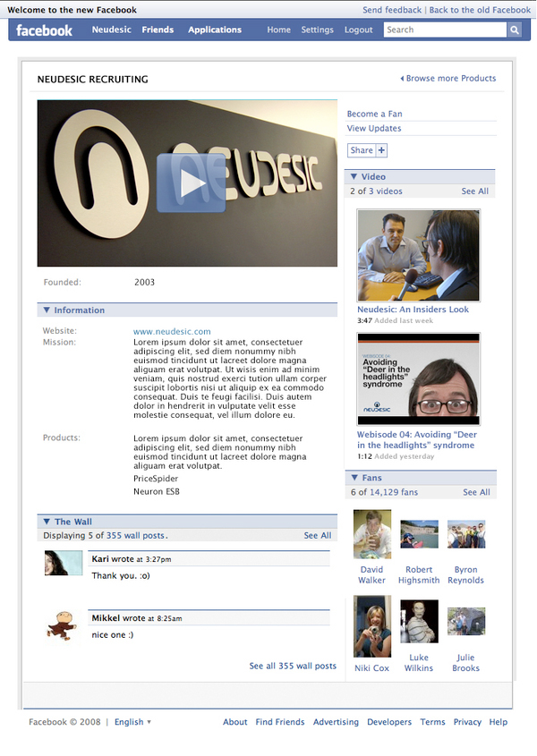Open the Neudesic menu in navbar
Screen dimensions: 537x756
[x=112, y=30]
